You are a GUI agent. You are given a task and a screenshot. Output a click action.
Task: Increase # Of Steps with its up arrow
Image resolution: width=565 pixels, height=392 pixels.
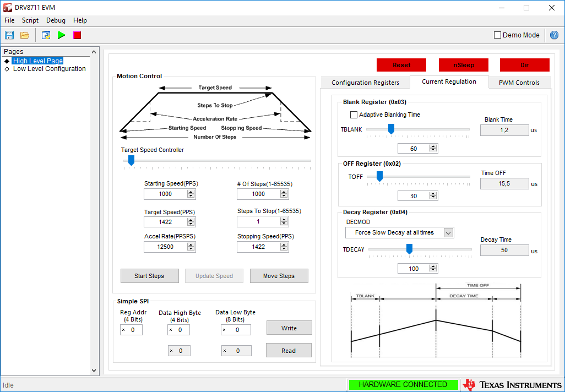(x=284, y=192)
